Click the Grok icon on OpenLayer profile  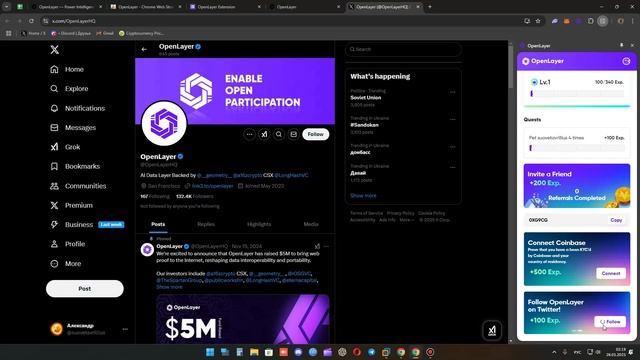pyautogui.click(x=264, y=134)
